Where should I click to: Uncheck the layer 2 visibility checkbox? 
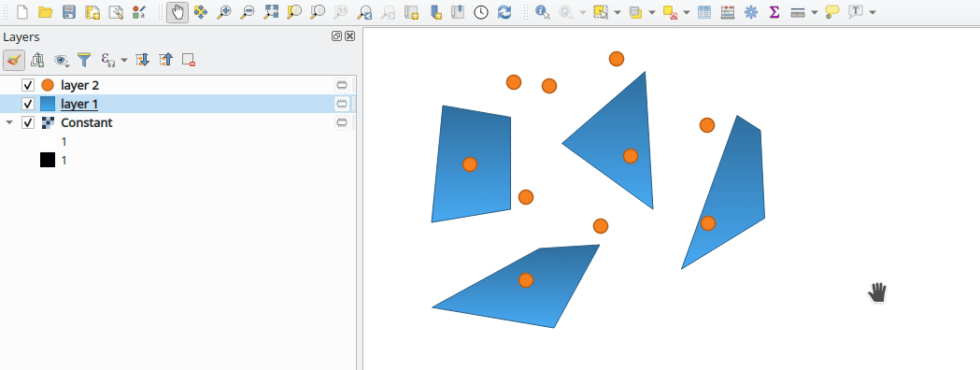click(27, 85)
